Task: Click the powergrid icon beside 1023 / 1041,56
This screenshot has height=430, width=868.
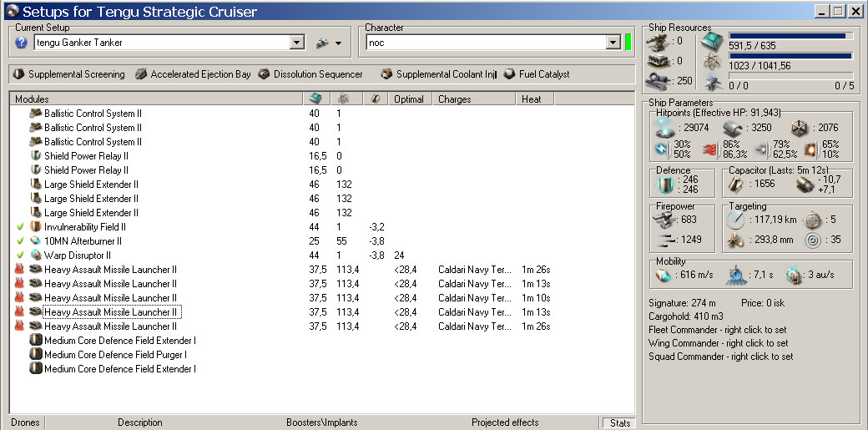Action: click(x=713, y=62)
